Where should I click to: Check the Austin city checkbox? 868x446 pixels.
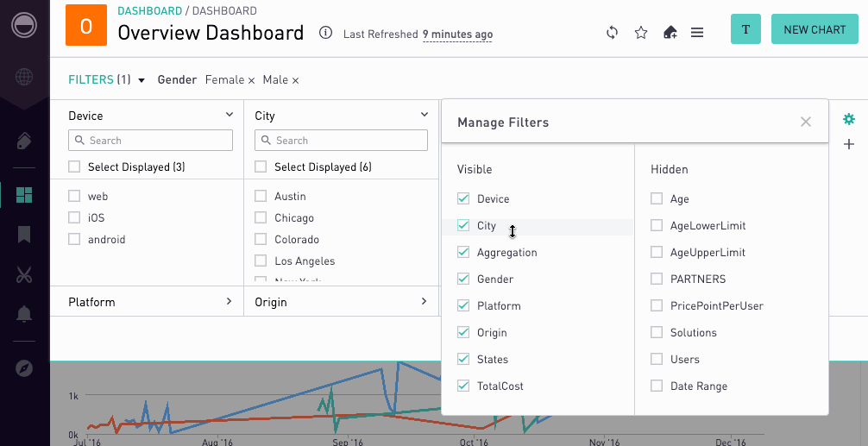point(261,196)
